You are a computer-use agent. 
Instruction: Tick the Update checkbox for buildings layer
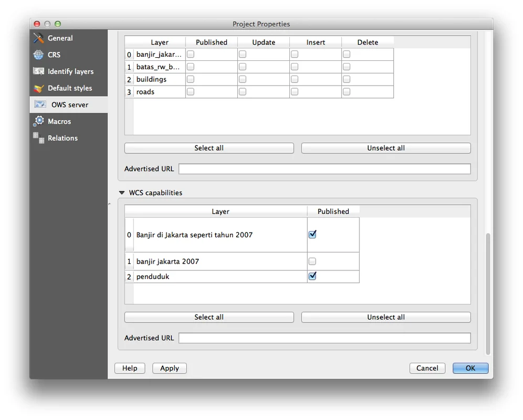[x=243, y=79]
